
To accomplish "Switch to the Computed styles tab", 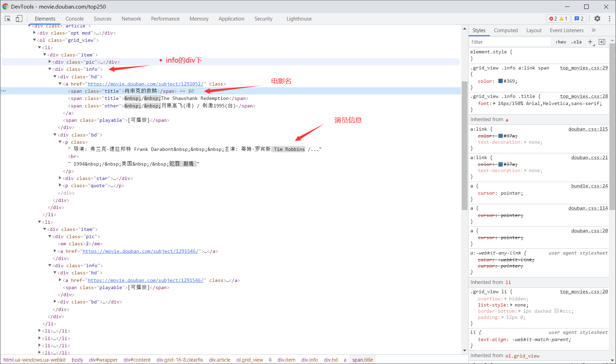I will [506, 30].
